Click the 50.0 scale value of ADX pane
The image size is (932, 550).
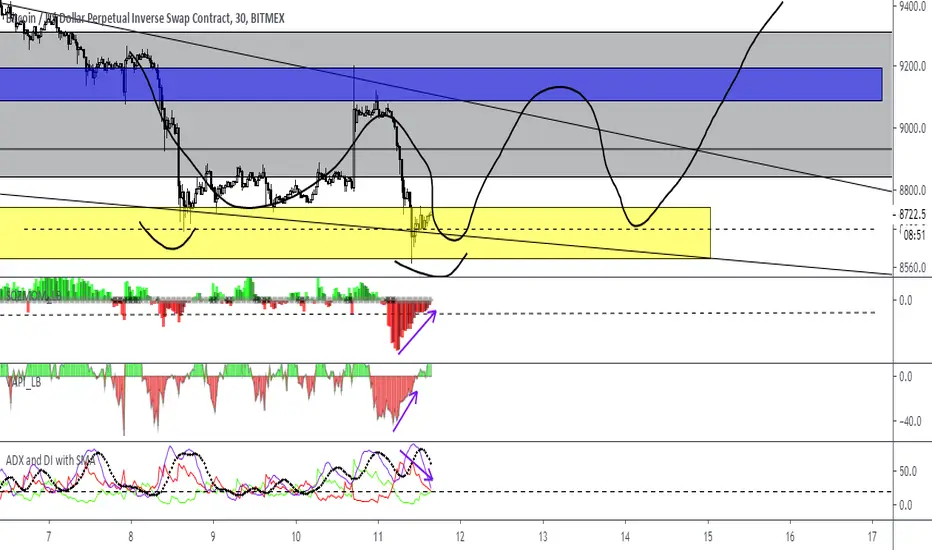906,472
